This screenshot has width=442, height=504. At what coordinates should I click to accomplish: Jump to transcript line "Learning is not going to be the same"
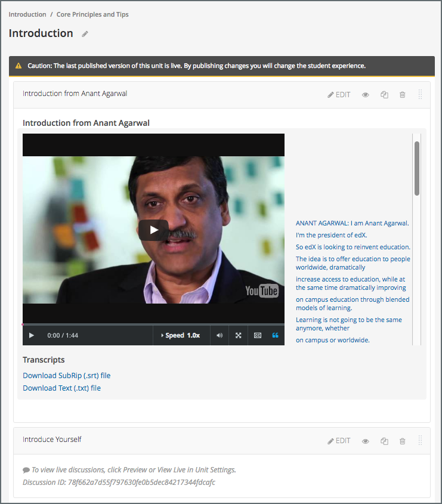coord(349,324)
